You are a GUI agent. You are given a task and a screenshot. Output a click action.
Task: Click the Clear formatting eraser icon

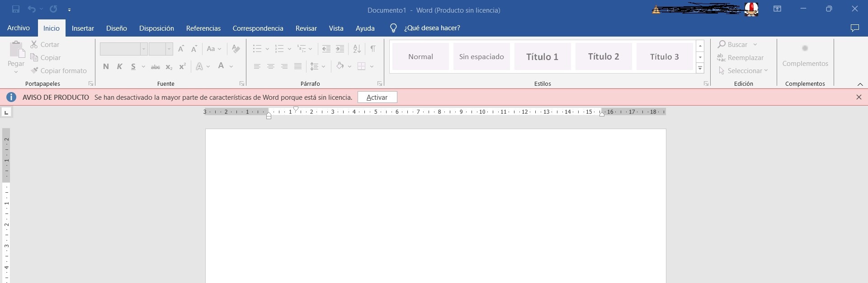click(236, 49)
